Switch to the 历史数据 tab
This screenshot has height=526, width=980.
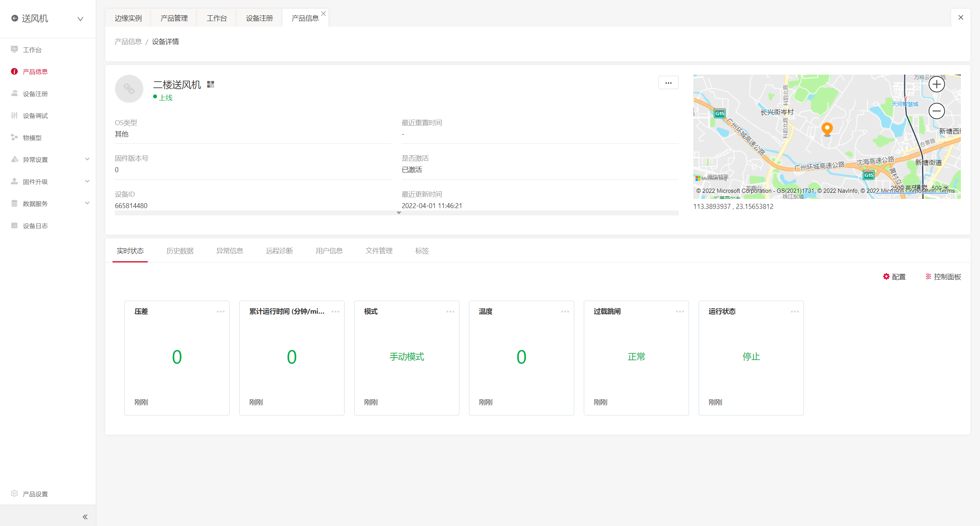[x=180, y=251]
